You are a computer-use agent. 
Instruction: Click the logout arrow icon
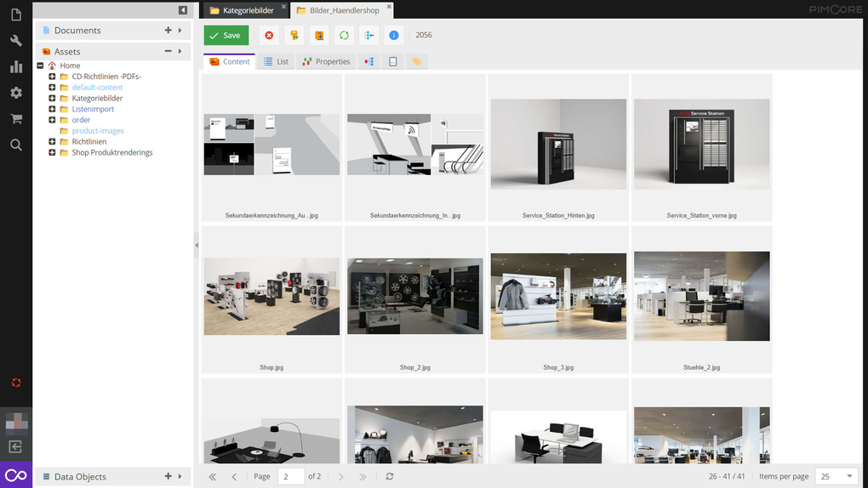click(x=15, y=447)
